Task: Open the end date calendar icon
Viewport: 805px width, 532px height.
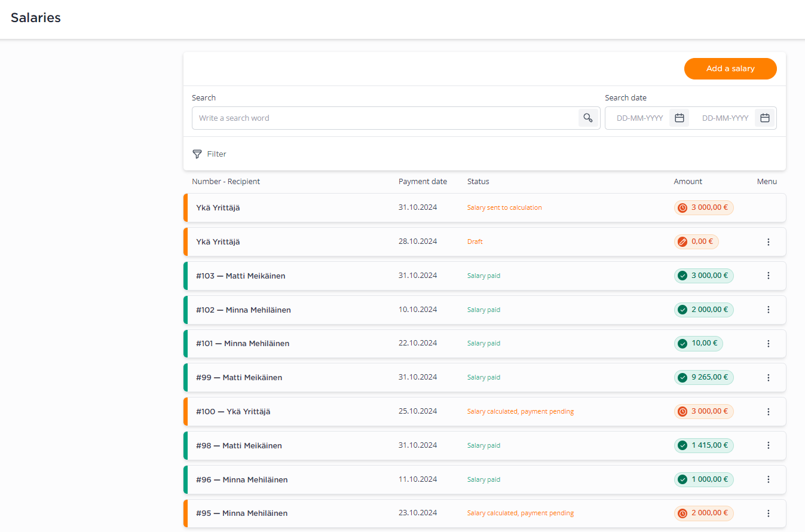Action: [x=765, y=118]
